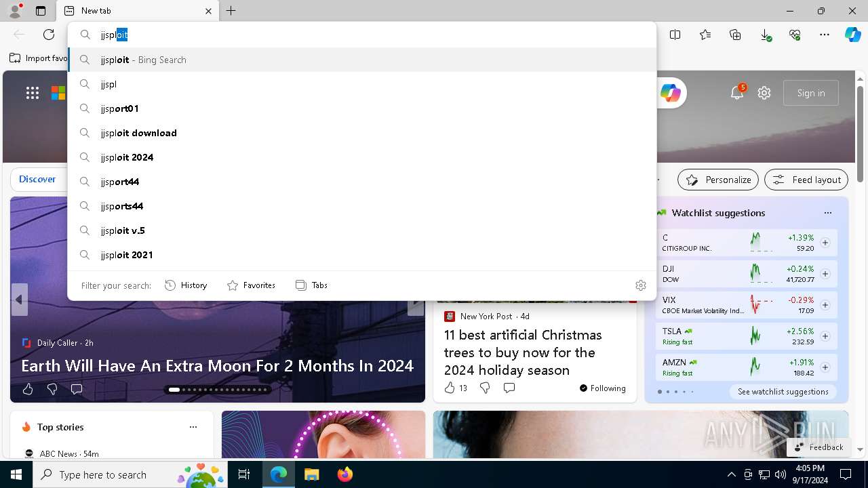
Task: Click the Copilot round page icon
Action: point(670,93)
